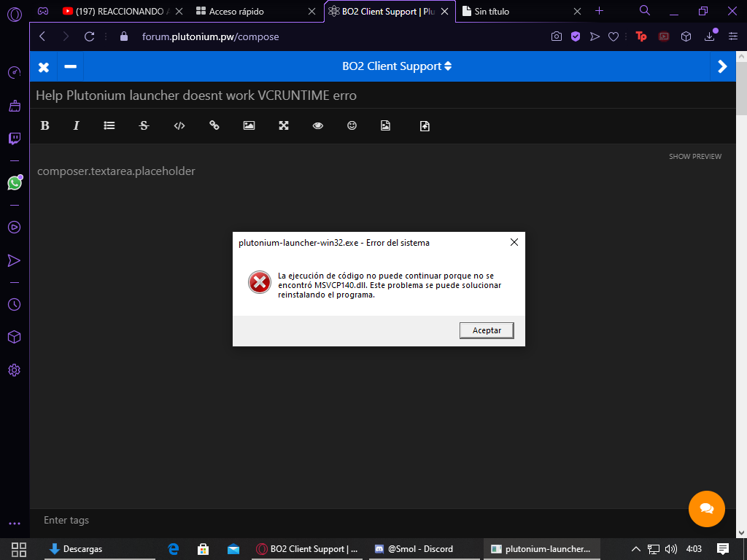
Task: Open My Flow in the Opera sidebar
Action: pos(15,260)
